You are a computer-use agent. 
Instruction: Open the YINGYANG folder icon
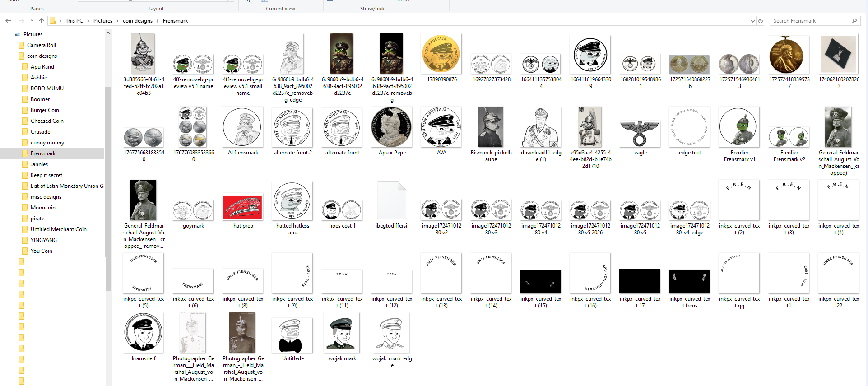25,240
